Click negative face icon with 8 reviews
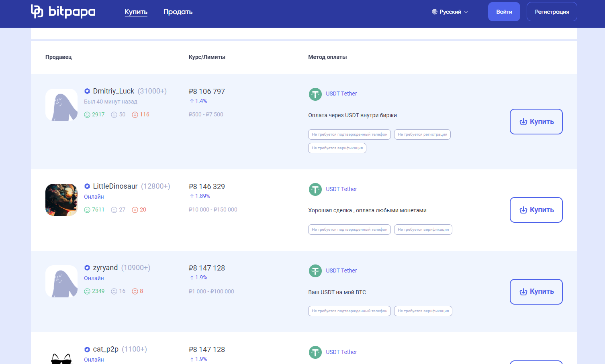Image resolution: width=605 pixels, height=364 pixels. (135, 291)
